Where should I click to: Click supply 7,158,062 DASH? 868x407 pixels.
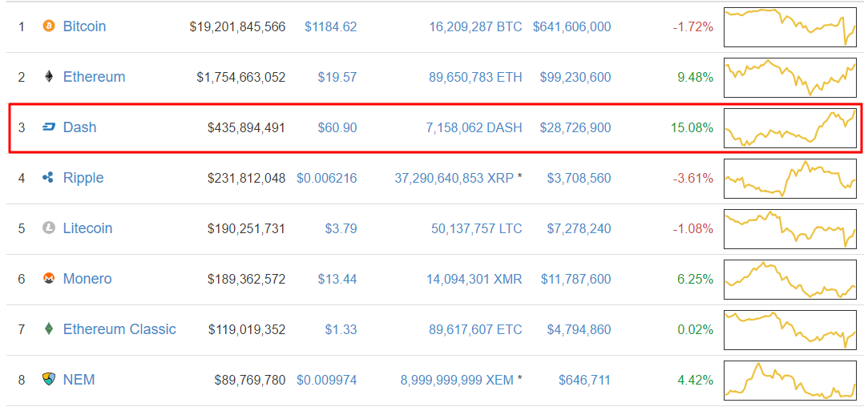tap(474, 128)
